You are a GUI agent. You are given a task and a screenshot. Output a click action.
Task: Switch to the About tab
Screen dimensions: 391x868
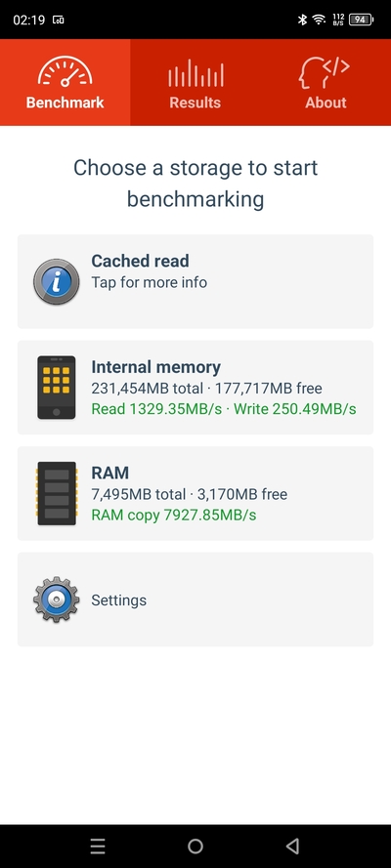pos(326,82)
